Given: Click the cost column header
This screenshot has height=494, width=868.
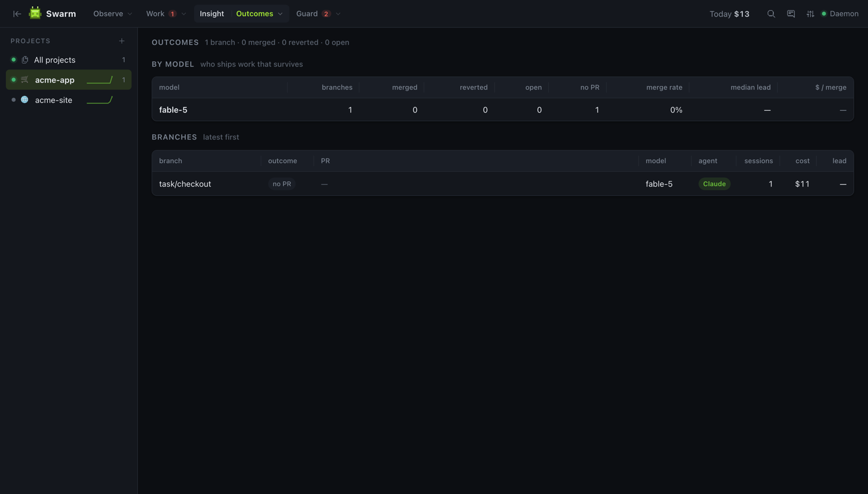Looking at the screenshot, I should click(803, 161).
